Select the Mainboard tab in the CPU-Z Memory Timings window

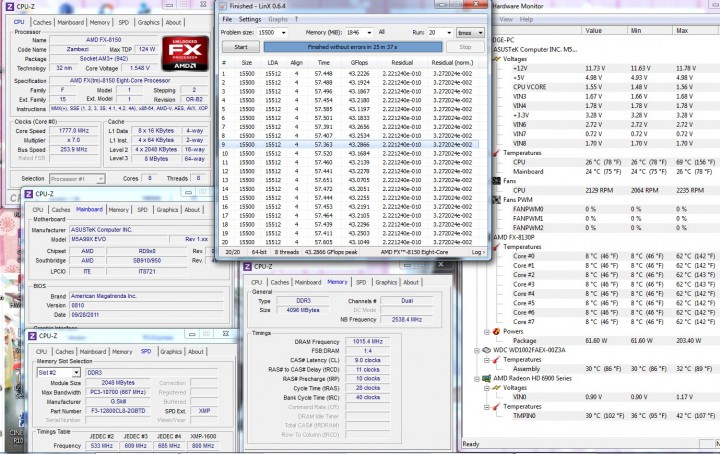(x=308, y=282)
